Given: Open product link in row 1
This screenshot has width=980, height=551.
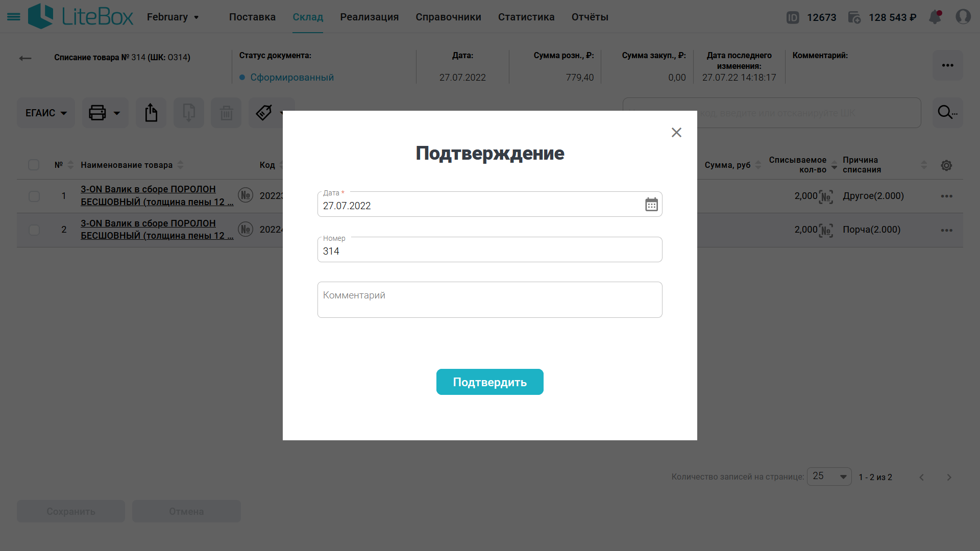Looking at the screenshot, I should pyautogui.click(x=157, y=195).
